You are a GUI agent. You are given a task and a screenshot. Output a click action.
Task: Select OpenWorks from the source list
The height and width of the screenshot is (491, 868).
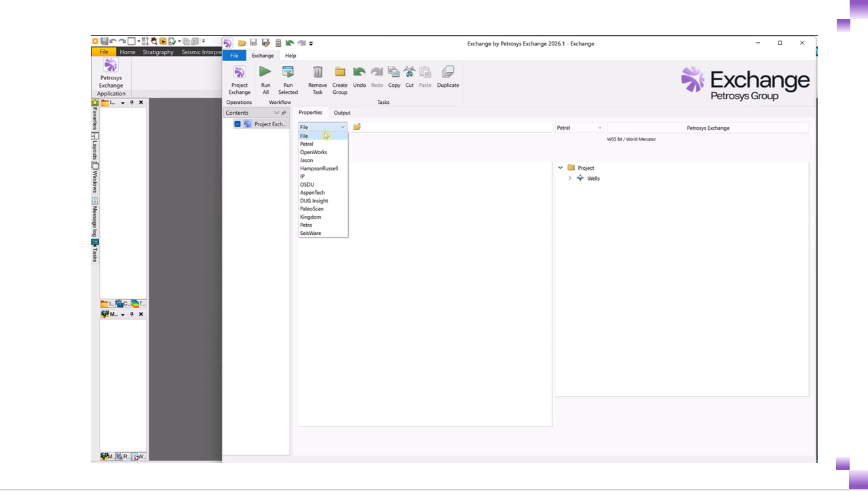coord(314,152)
